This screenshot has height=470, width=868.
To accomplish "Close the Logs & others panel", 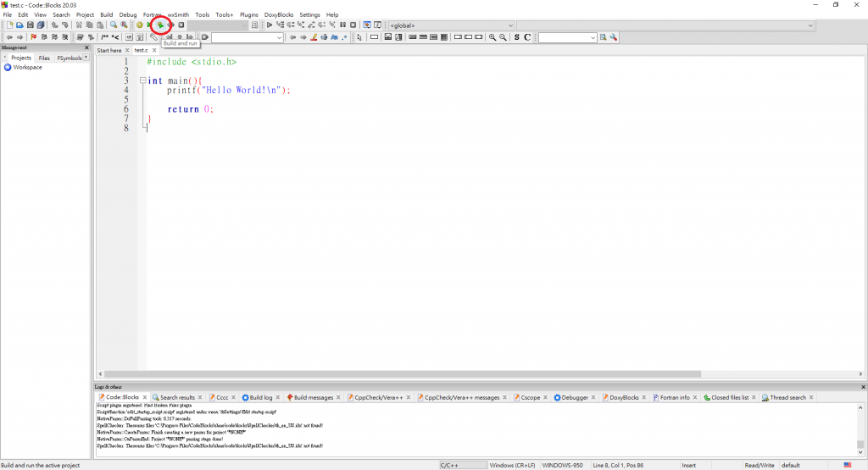I will pos(863,387).
